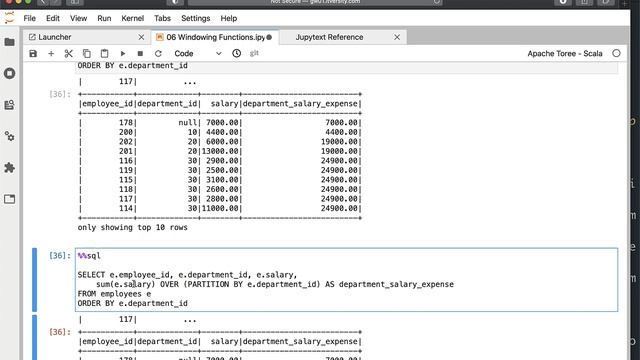Click the SELECT line in the active SQL cell
Image resolution: width=640 pixels, height=360 pixels.
tap(187, 275)
